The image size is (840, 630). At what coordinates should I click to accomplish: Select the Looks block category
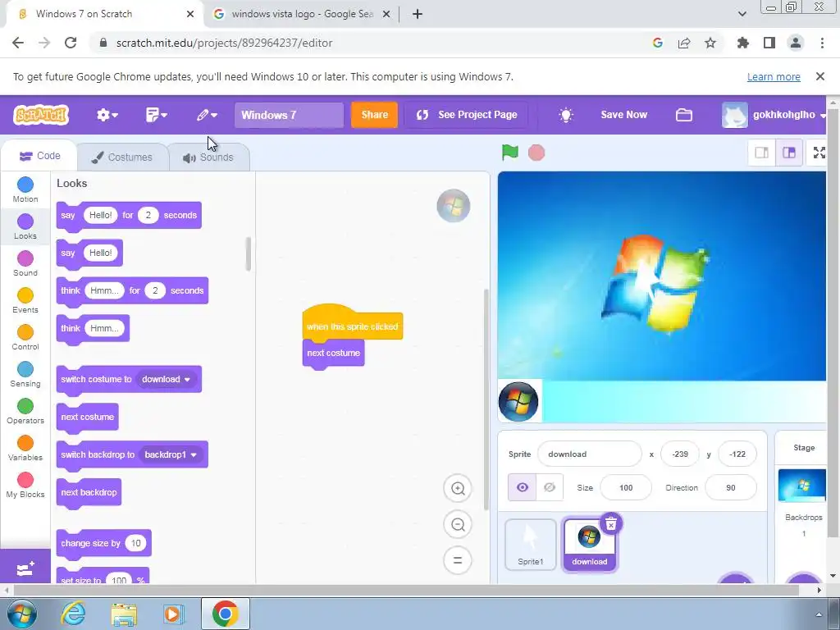click(x=25, y=226)
